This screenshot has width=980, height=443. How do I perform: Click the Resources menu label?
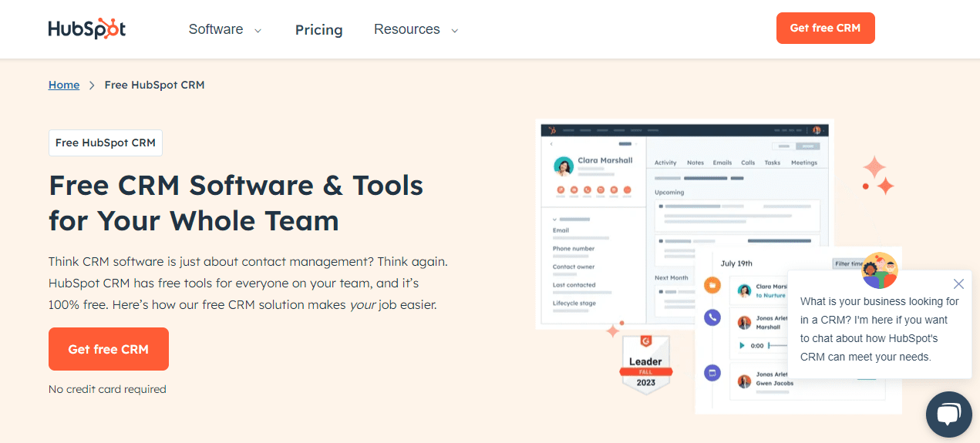pyautogui.click(x=407, y=29)
